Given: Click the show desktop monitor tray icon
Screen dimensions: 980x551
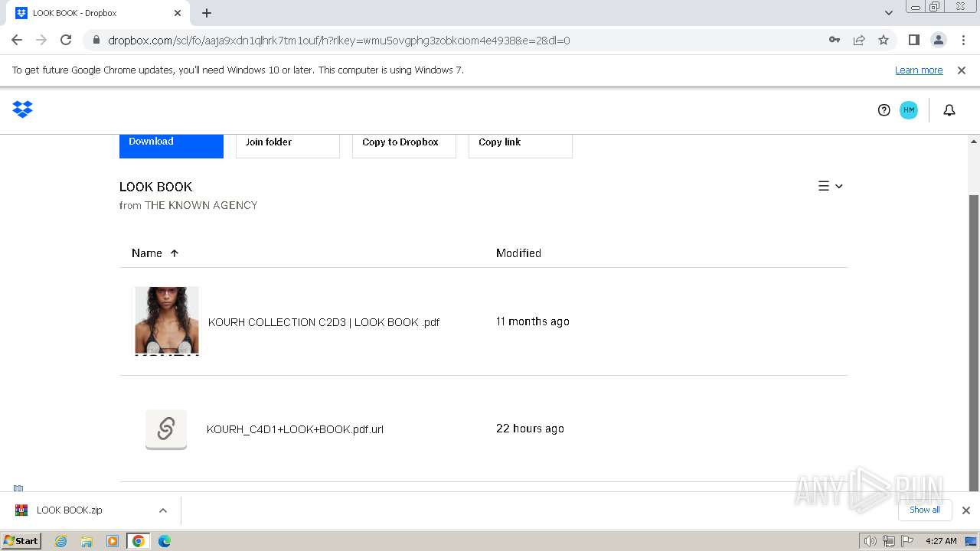Looking at the screenshot, I should click(971, 541).
